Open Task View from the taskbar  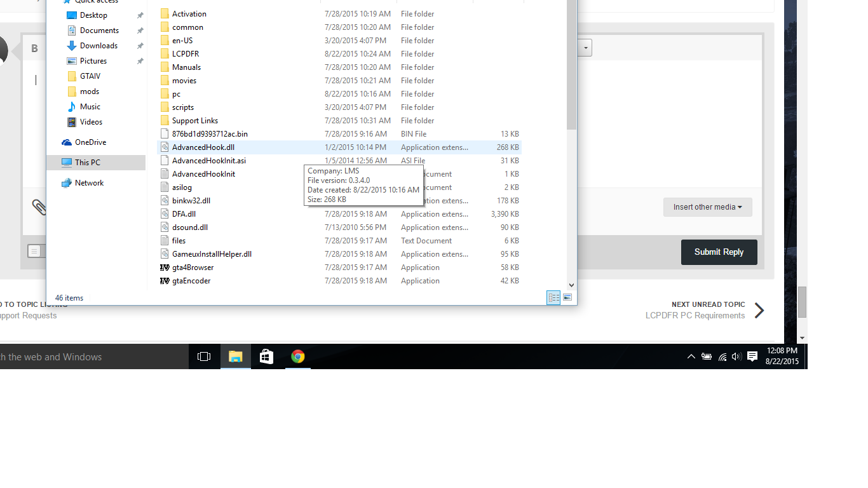coord(204,356)
